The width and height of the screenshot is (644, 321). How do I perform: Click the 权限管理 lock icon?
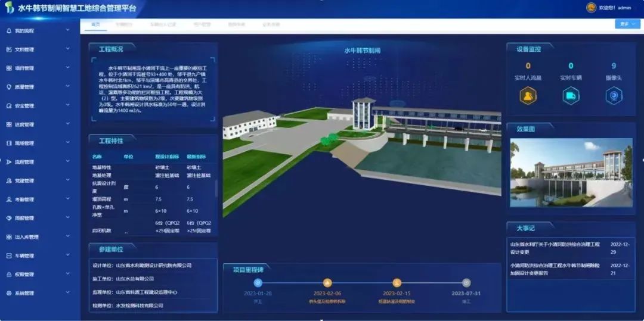coord(9,275)
